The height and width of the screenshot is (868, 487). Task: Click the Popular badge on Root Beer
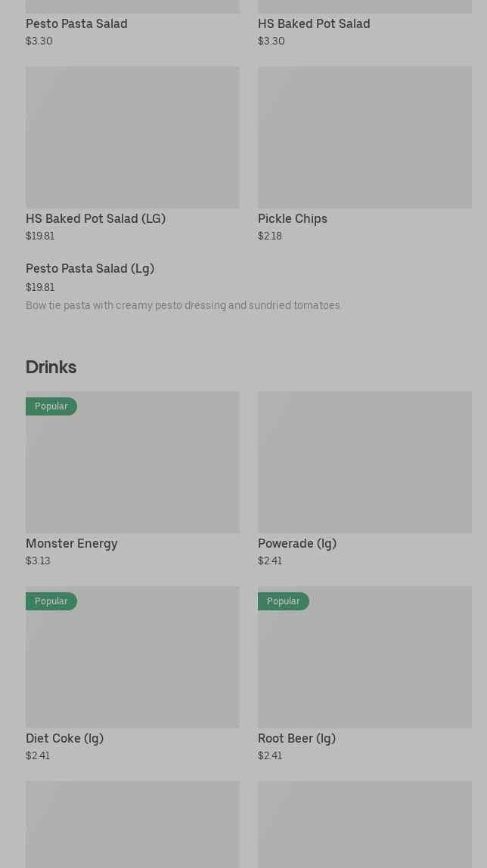click(284, 601)
